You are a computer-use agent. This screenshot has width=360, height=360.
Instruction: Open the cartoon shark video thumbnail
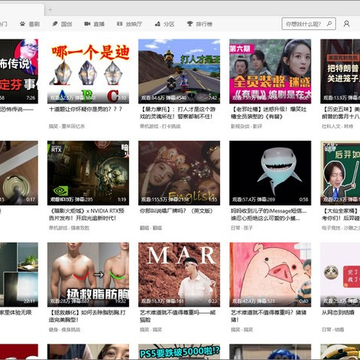pos(270,173)
